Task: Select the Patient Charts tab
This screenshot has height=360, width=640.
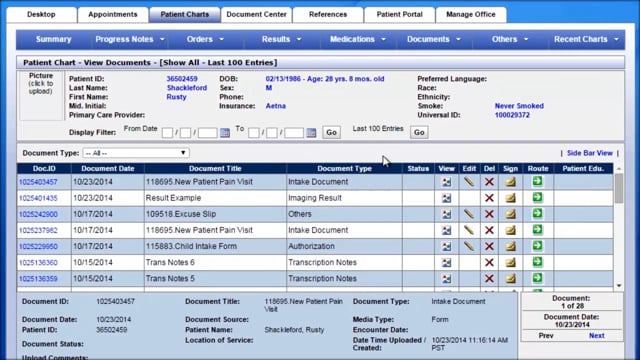Action: click(184, 14)
